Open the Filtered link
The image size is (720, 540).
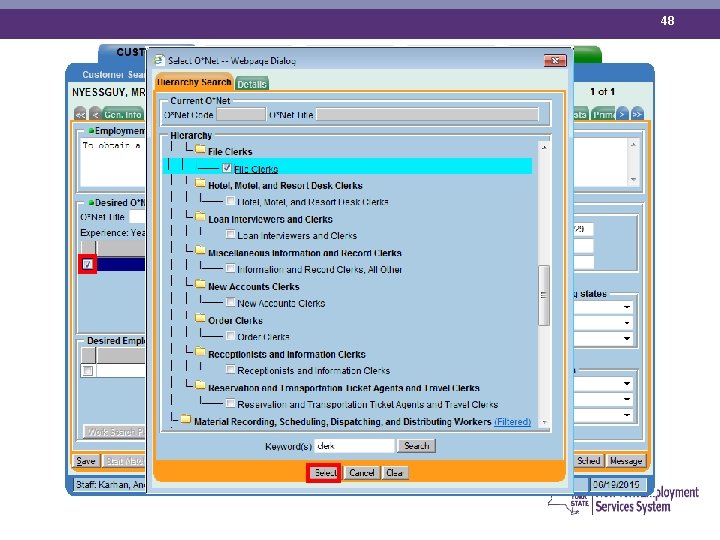pyautogui.click(x=512, y=422)
